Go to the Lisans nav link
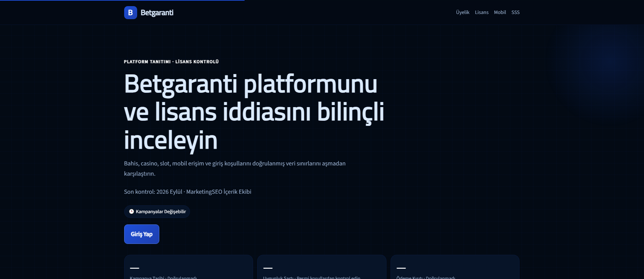The width and height of the screenshot is (644, 279). [482, 12]
